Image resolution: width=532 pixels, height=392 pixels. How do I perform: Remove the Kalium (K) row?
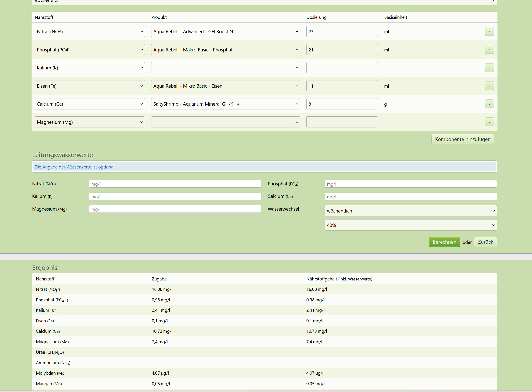click(x=489, y=68)
